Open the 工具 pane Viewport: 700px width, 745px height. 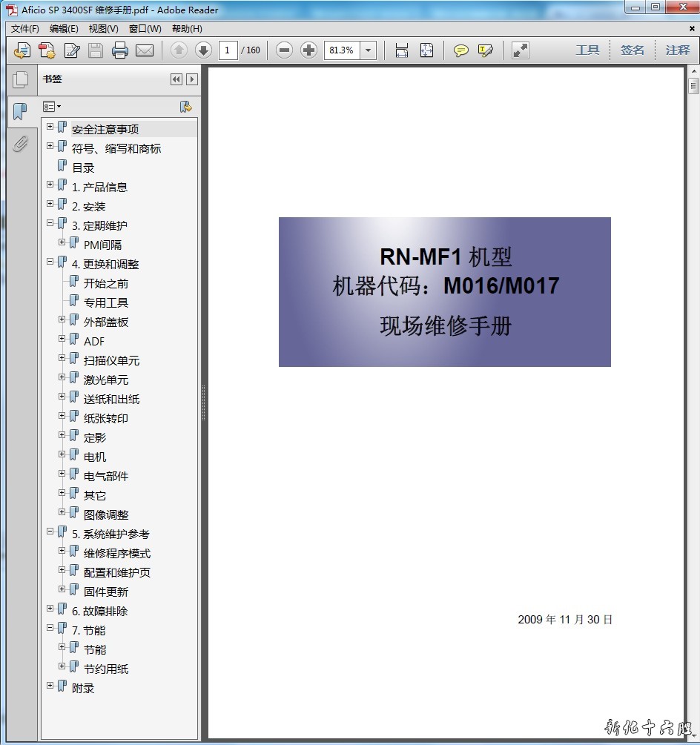pos(587,50)
